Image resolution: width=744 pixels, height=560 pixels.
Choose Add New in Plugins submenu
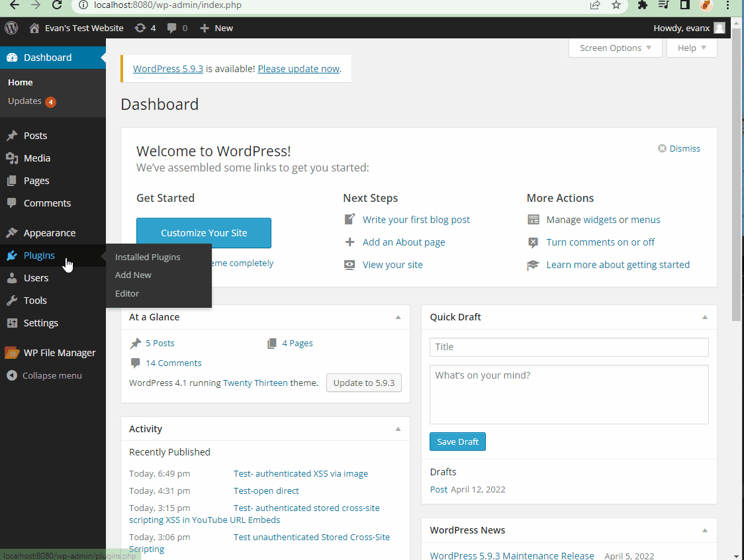tap(133, 275)
